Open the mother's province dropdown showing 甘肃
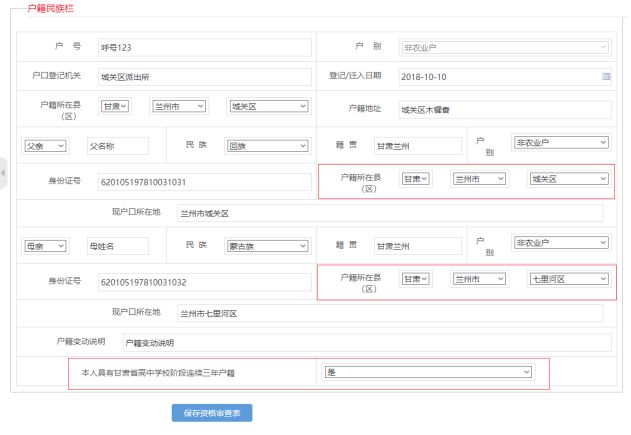Image resolution: width=631 pixels, height=435 pixels. click(416, 279)
